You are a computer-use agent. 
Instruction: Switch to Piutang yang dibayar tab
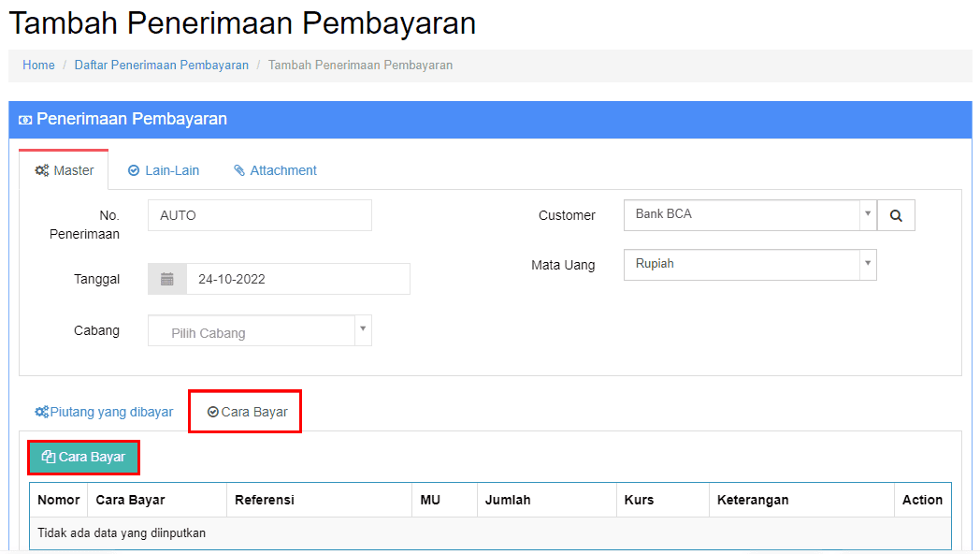coord(105,412)
